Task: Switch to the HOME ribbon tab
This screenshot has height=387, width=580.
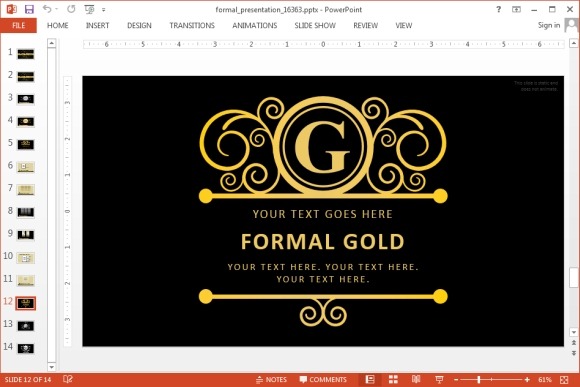Action: [57, 26]
